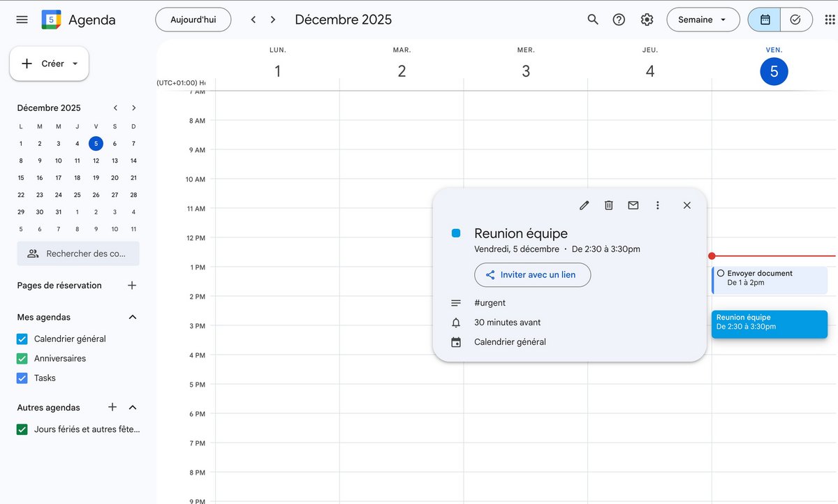Image resolution: width=838 pixels, height=504 pixels.
Task: Click Inviter avec un lien
Action: pos(532,275)
